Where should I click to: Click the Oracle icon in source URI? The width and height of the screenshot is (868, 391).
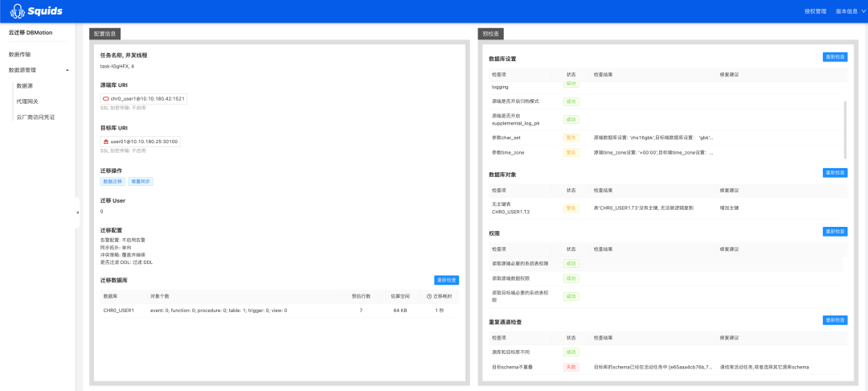(x=105, y=99)
